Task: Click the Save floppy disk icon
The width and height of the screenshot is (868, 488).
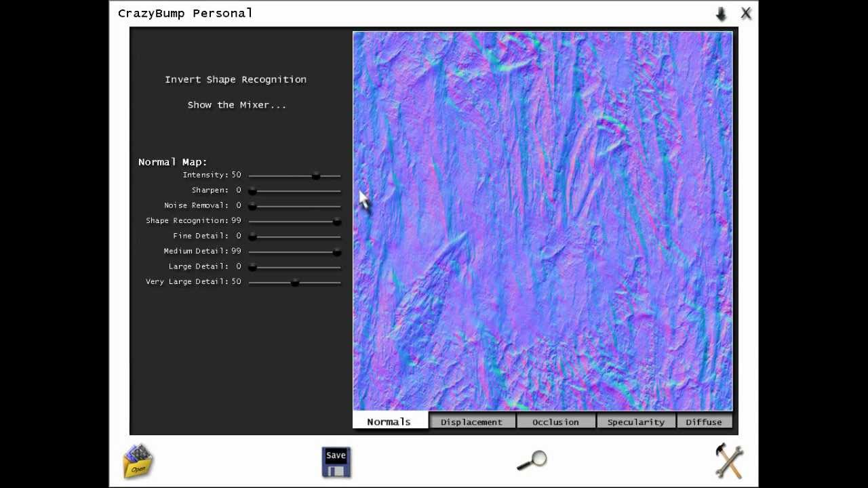Action: (x=336, y=462)
